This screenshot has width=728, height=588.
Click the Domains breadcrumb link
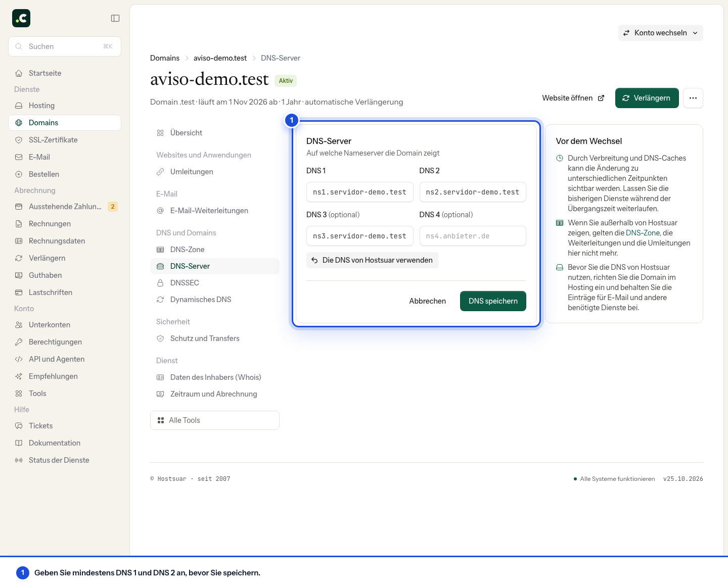click(165, 58)
